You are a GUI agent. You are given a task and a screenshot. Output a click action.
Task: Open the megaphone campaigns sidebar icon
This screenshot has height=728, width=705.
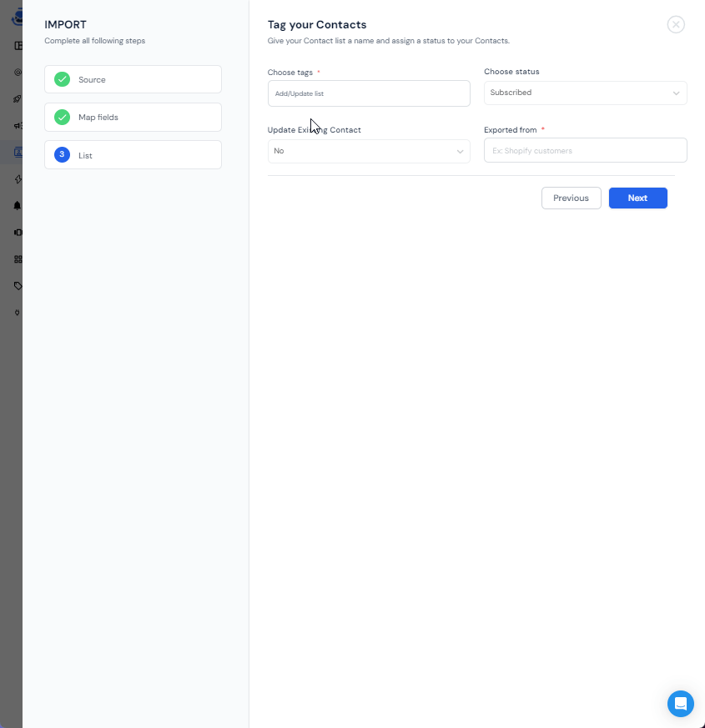tap(18, 126)
